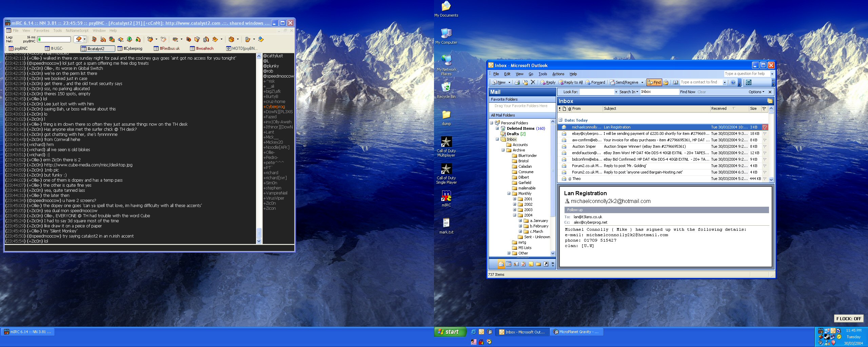Toggle flag on Theo message row

[765, 179]
